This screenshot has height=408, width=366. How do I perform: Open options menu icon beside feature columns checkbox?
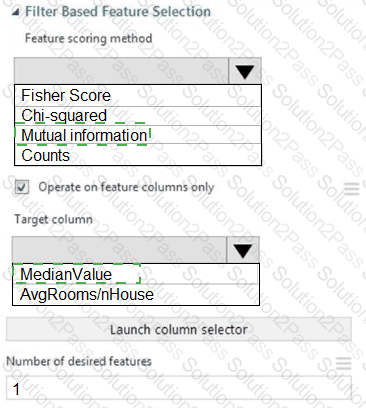point(352,189)
